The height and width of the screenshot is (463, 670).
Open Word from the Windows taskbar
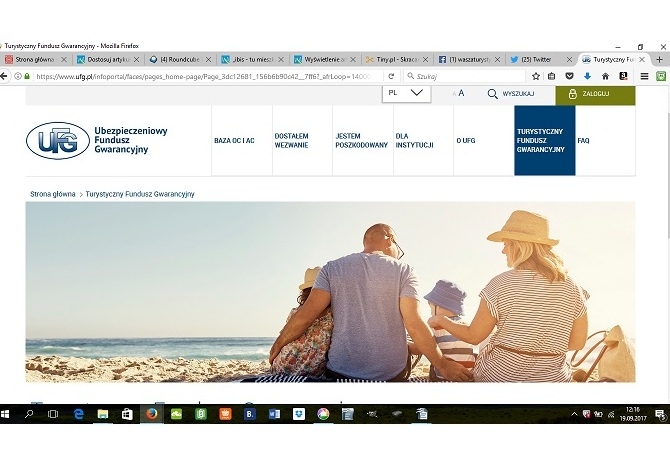(274, 413)
